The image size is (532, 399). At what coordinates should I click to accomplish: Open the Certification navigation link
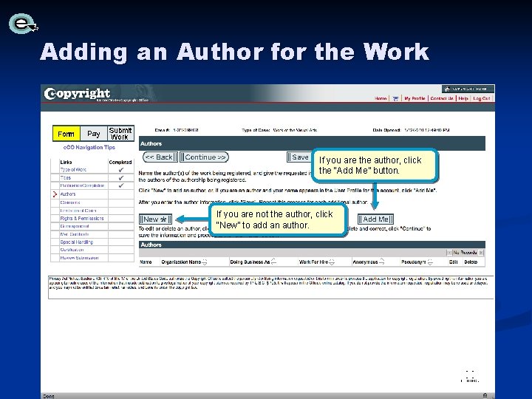(72, 250)
